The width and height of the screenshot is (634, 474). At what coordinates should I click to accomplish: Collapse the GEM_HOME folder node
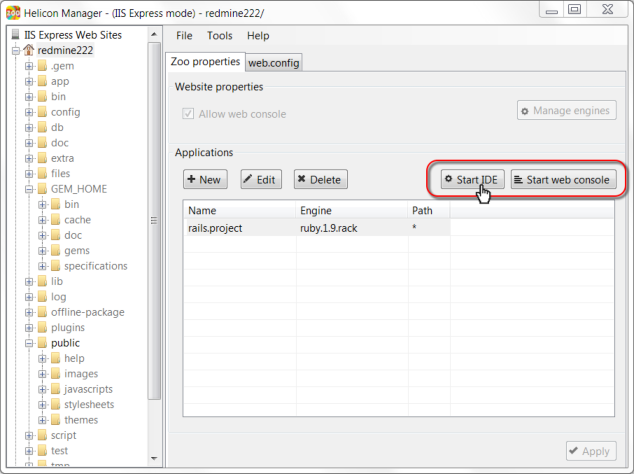tap(29, 189)
